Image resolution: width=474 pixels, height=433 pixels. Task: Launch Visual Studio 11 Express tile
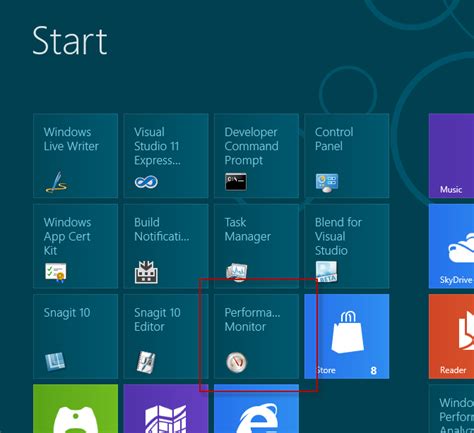pos(166,156)
